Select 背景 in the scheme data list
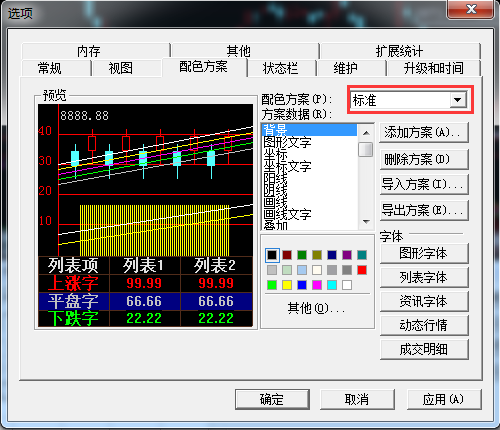Viewport: 500px width, 430px height. 309,130
